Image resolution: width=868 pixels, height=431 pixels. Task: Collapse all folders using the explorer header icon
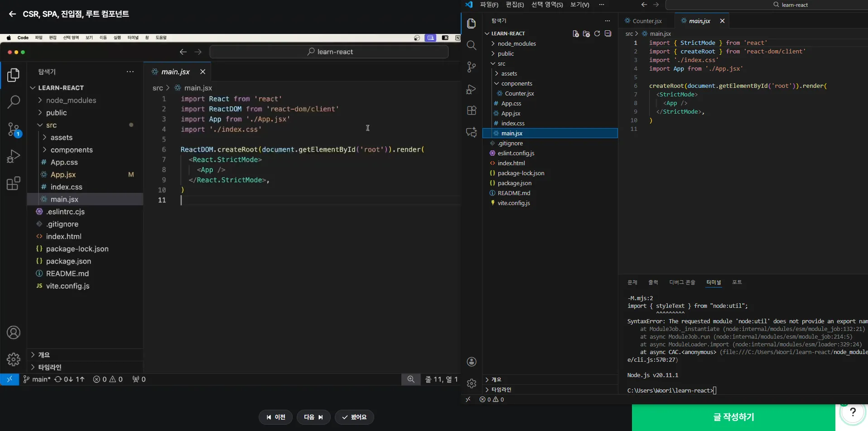[608, 34]
